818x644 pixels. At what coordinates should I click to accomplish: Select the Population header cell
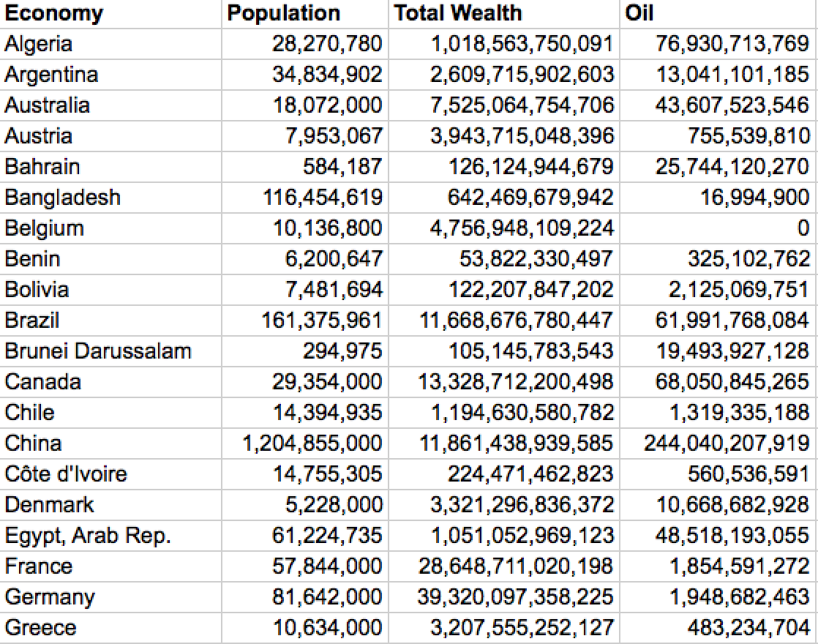pos(284,13)
